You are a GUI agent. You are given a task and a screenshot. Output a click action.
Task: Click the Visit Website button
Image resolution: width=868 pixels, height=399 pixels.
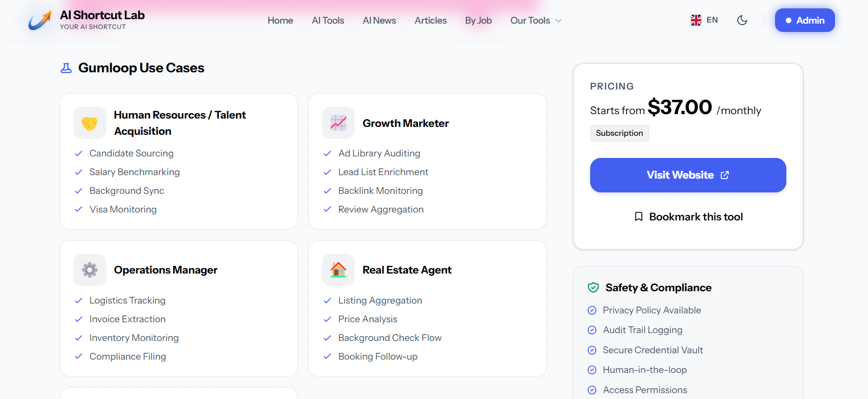tap(688, 175)
